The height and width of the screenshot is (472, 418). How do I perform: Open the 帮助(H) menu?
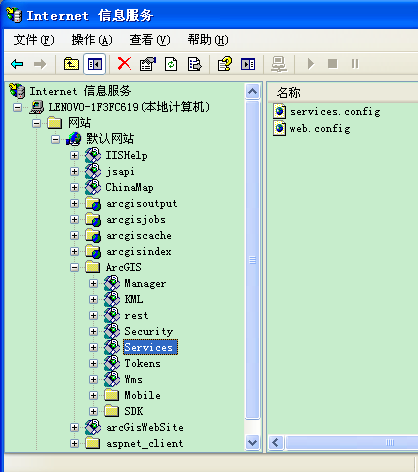coord(208,40)
